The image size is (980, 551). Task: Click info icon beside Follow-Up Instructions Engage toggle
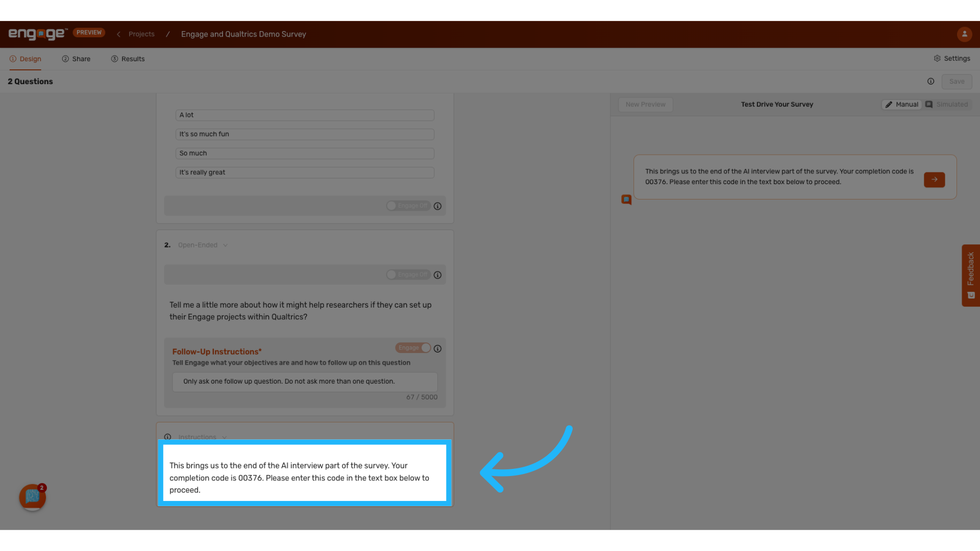(x=437, y=348)
